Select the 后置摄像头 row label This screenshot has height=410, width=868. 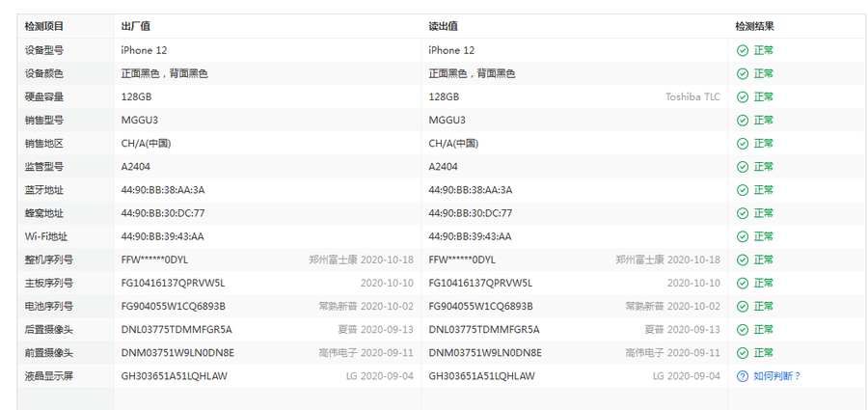(49, 330)
